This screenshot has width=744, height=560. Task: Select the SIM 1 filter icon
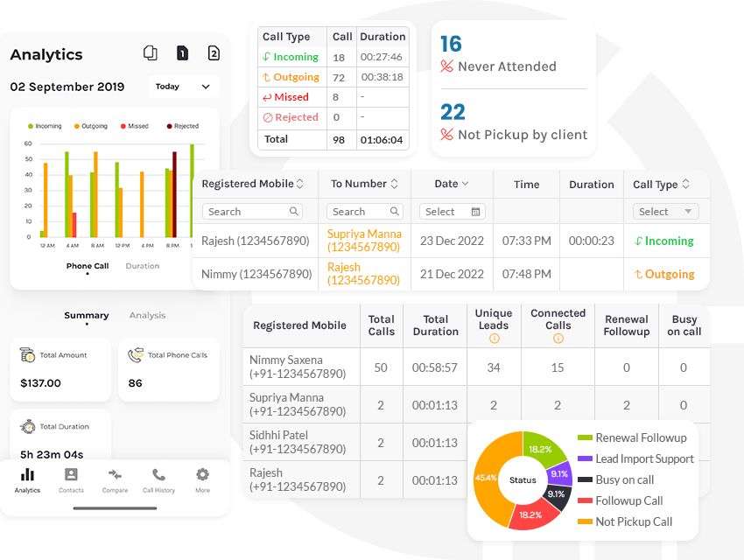click(x=181, y=53)
